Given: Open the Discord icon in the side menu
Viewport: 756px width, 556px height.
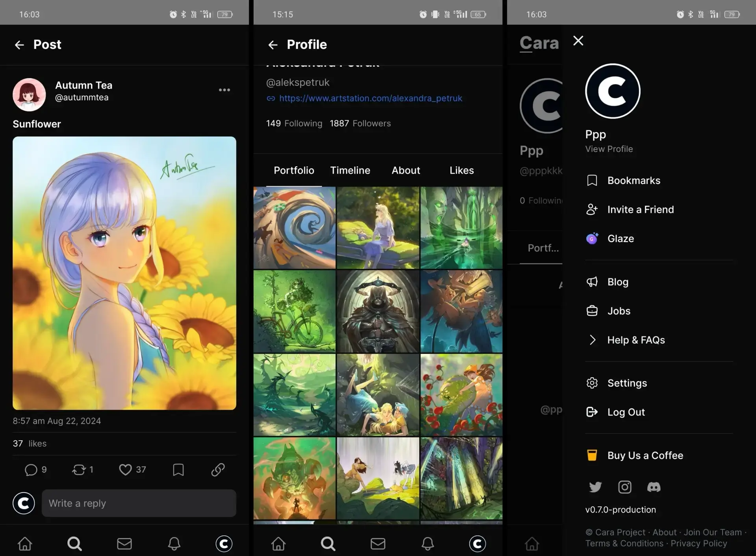Looking at the screenshot, I should click(654, 487).
